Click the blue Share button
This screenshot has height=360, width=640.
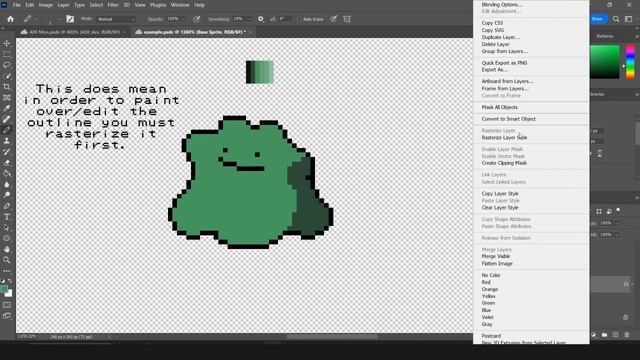pyautogui.click(x=598, y=19)
